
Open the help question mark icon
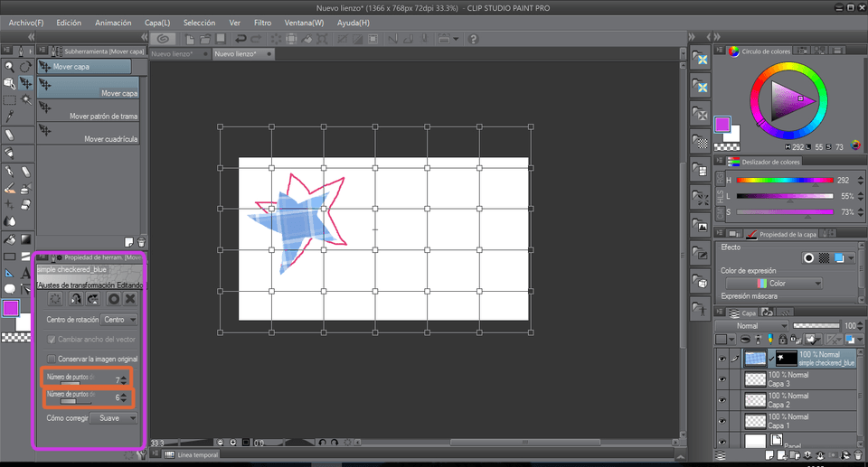[x=473, y=38]
